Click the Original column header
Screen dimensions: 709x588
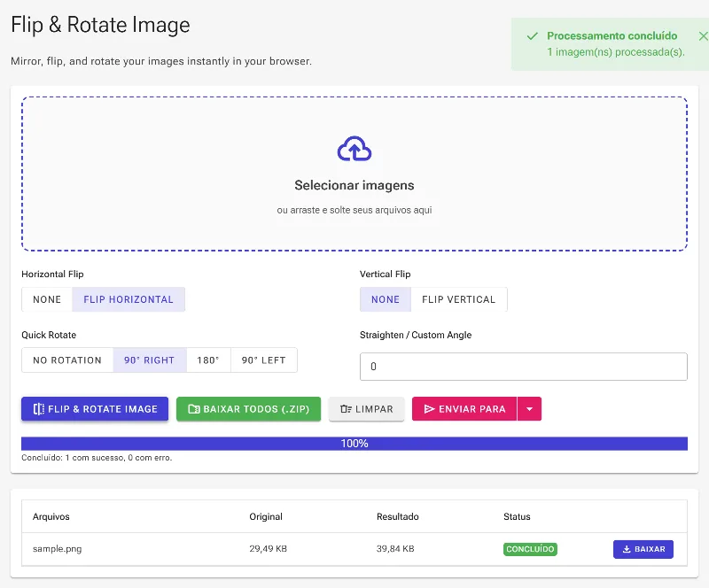coord(266,516)
